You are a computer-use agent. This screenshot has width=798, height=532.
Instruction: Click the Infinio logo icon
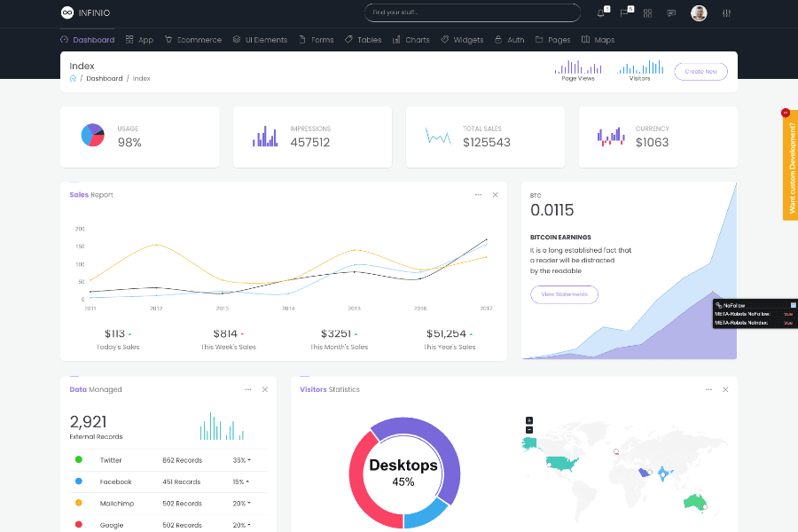(66, 12)
